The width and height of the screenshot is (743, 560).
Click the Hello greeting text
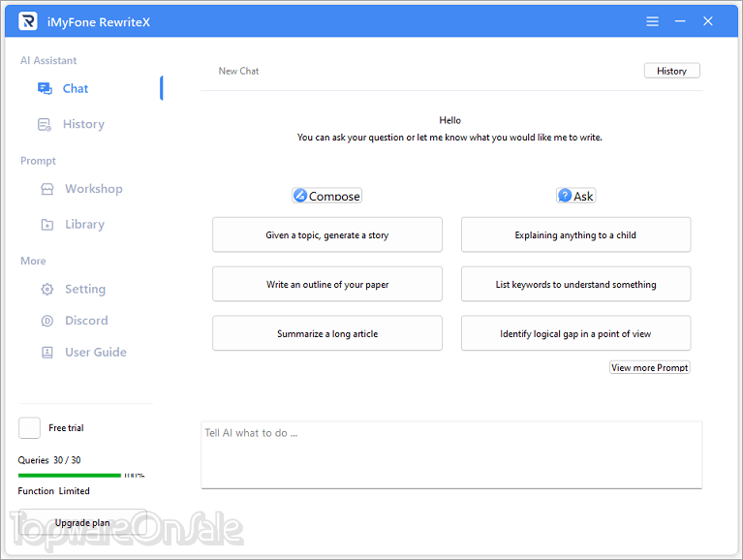pyautogui.click(x=449, y=120)
